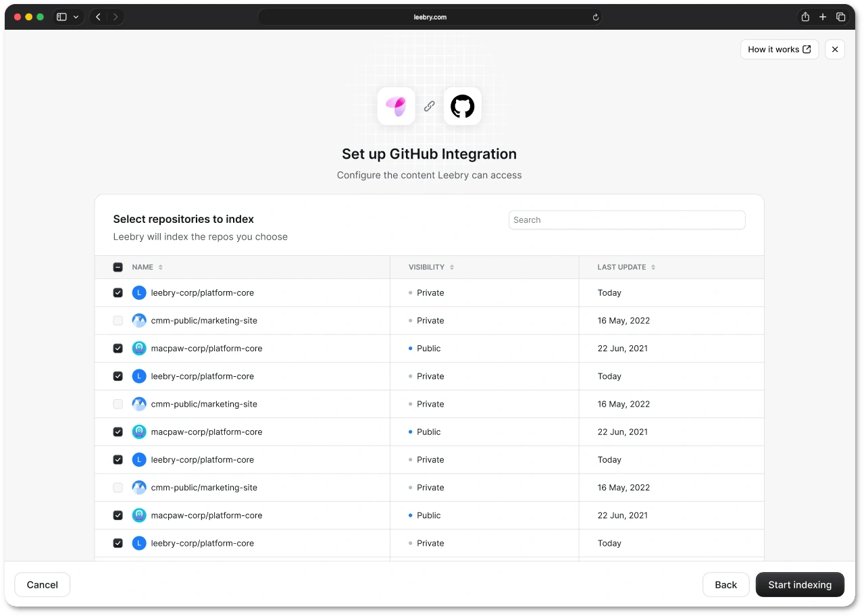Click the first 16 May, 2022 date

click(624, 321)
